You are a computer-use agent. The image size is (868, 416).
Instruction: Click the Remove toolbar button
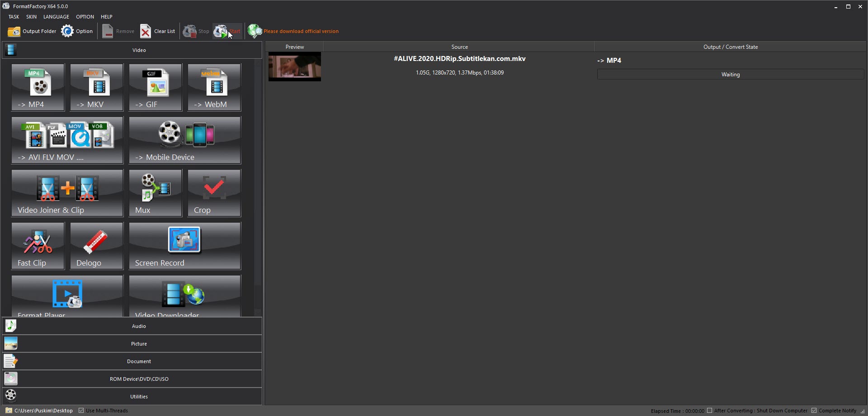tap(118, 31)
